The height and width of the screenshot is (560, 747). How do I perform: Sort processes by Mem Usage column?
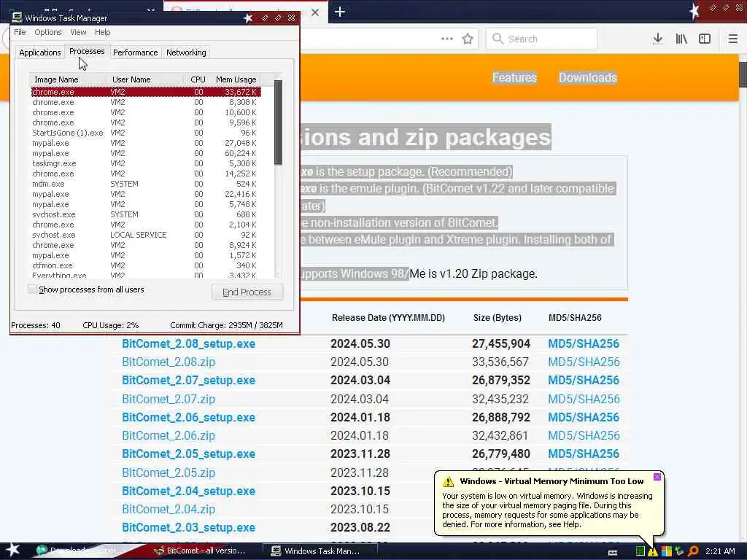pos(236,79)
